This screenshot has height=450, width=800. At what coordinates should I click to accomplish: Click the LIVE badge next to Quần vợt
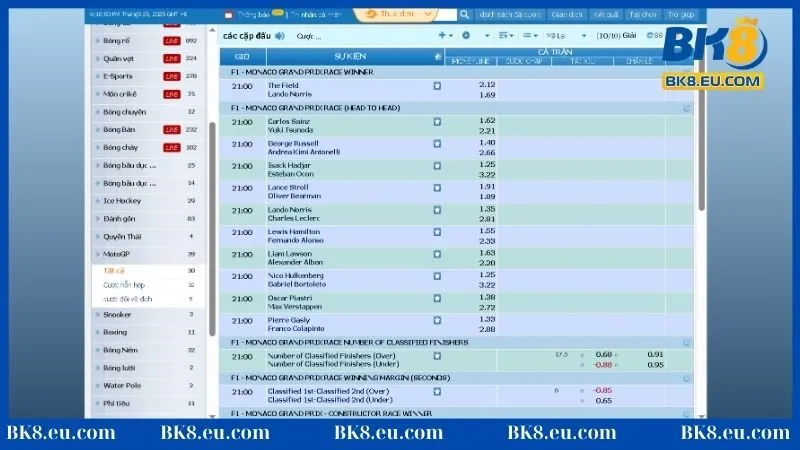pos(170,58)
